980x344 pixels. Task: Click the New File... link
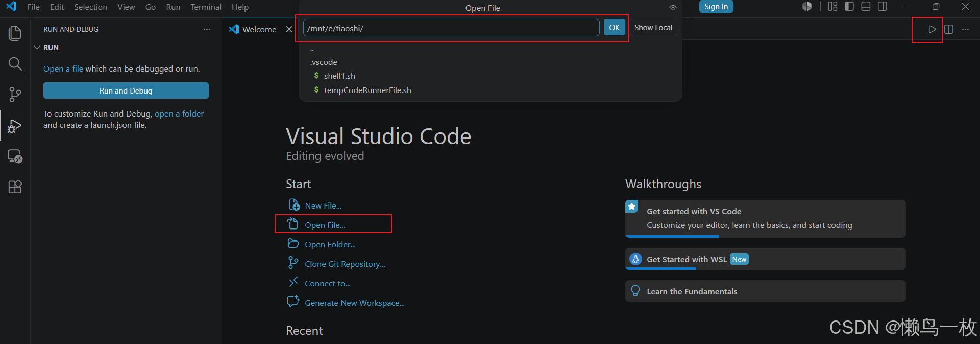pos(323,205)
